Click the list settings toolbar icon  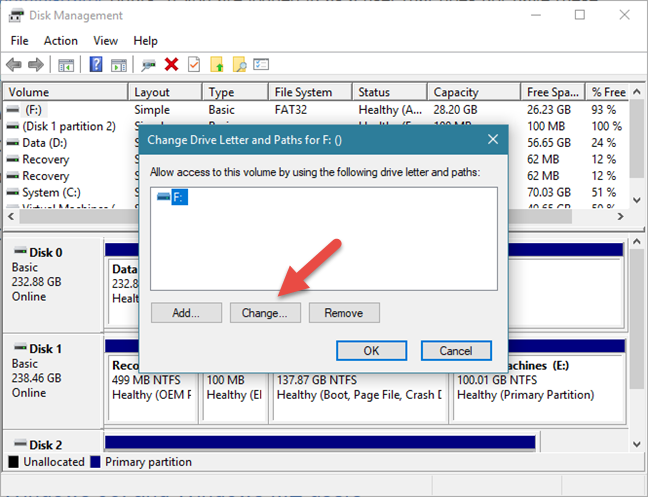[x=261, y=64]
